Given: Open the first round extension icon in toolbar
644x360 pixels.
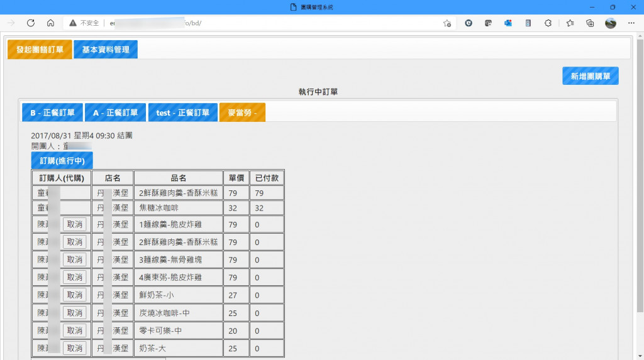Looking at the screenshot, I should point(468,23).
